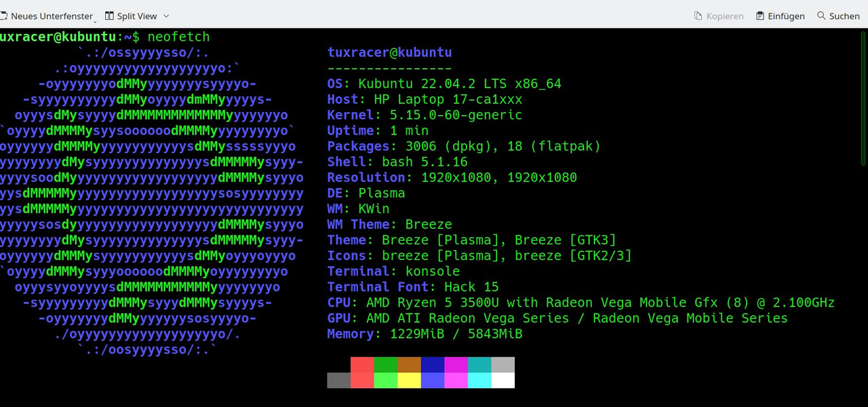Click the GPU line "AMD ATI Radeon Vega Series"
The image size is (868, 407).
point(468,317)
